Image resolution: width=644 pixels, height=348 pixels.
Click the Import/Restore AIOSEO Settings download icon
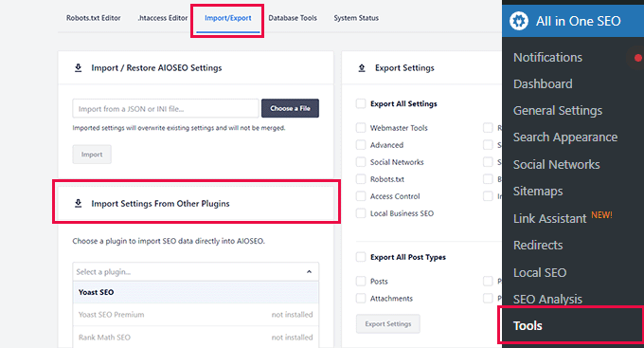[78, 68]
